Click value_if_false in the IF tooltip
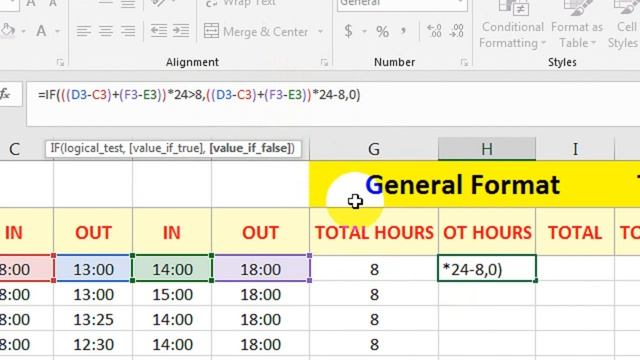This screenshot has width=640, height=360. click(250, 149)
